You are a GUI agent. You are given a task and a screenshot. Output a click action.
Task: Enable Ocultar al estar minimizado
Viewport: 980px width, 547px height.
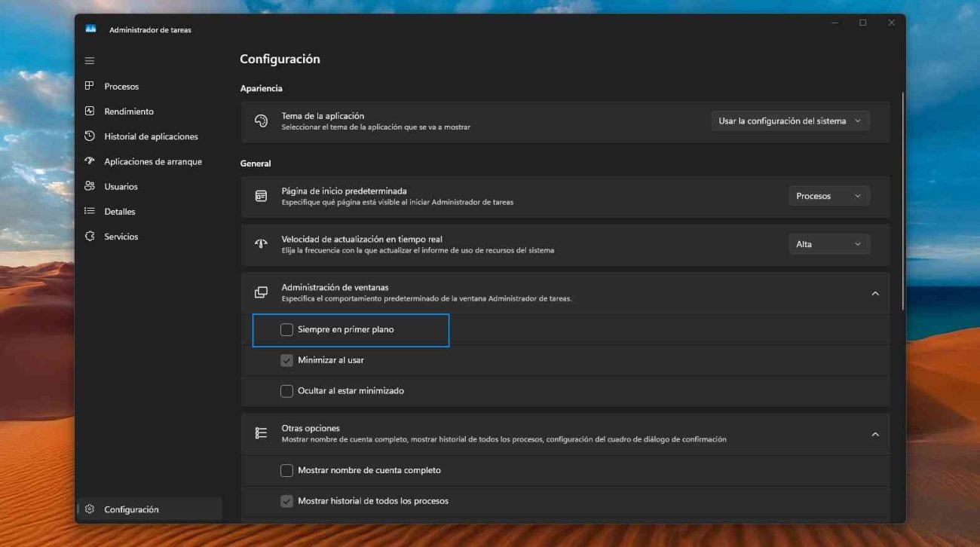pos(286,390)
